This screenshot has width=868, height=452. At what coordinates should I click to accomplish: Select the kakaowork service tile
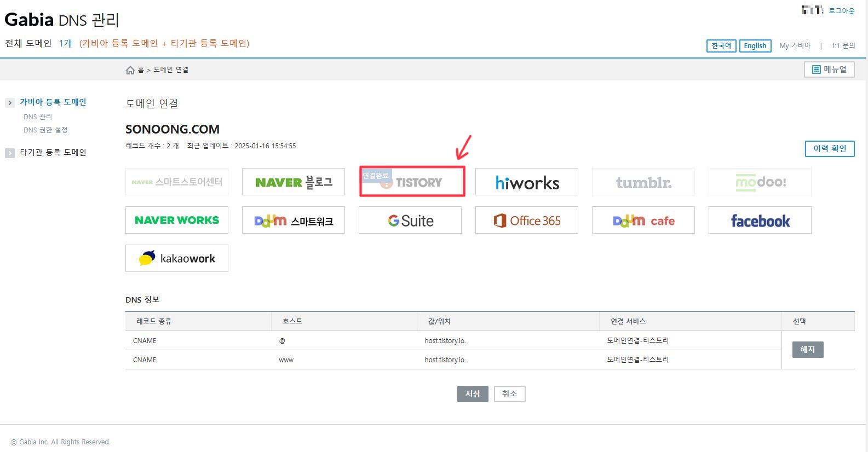177,258
